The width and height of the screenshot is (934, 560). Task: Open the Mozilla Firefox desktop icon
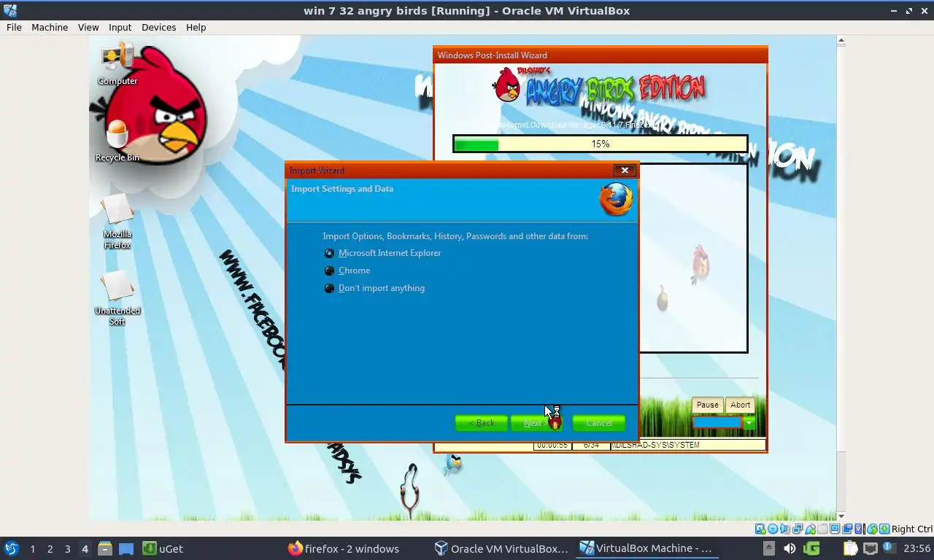[117, 222]
